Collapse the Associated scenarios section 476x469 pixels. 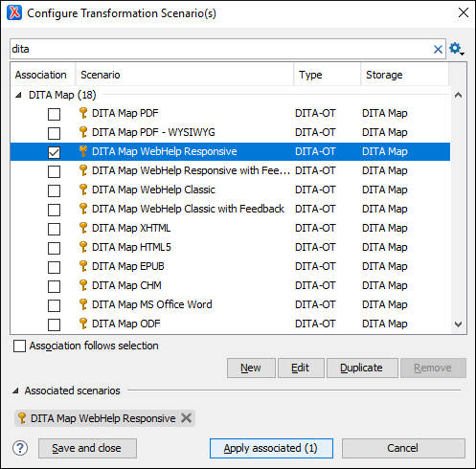point(15,391)
